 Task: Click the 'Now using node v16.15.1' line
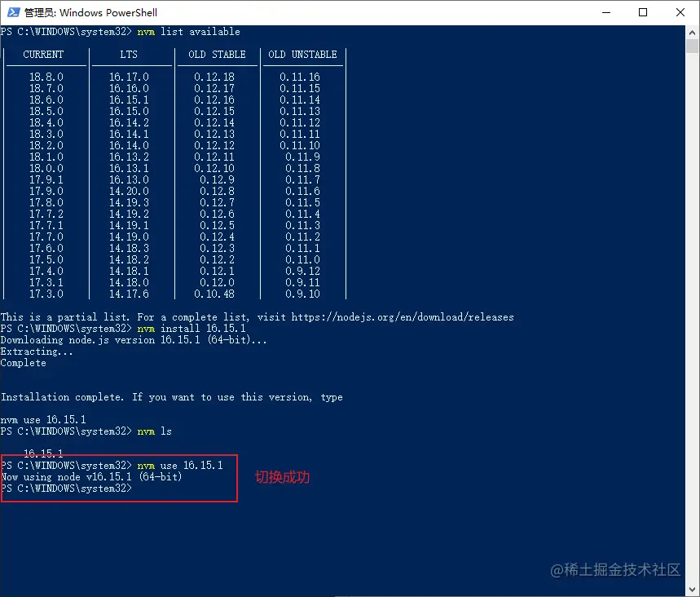tap(91, 477)
